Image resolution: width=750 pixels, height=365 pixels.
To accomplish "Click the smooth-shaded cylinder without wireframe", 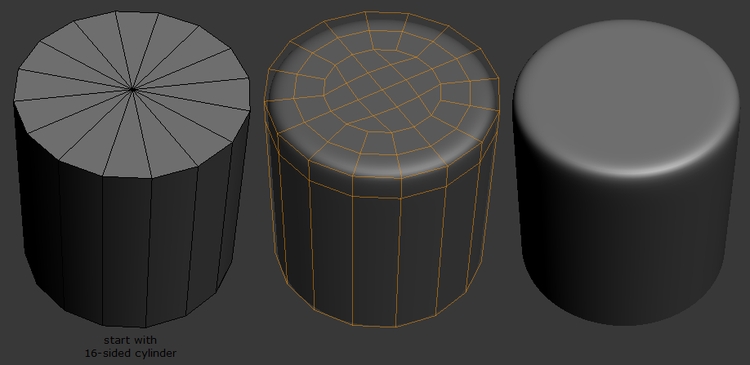I will 626,172.
